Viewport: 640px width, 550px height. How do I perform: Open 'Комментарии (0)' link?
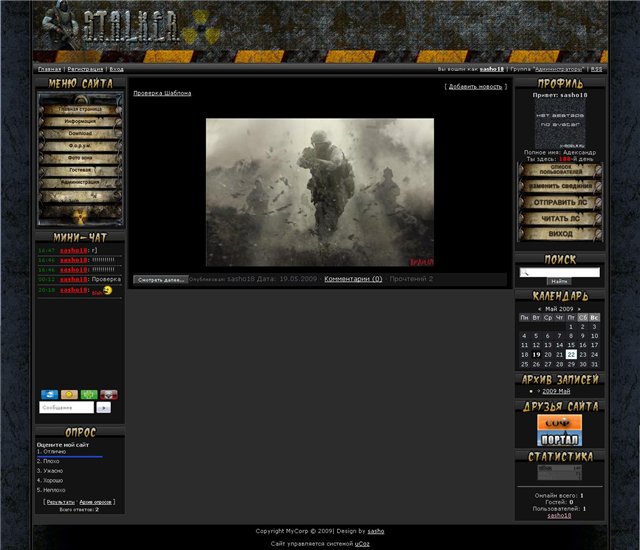[x=353, y=279]
